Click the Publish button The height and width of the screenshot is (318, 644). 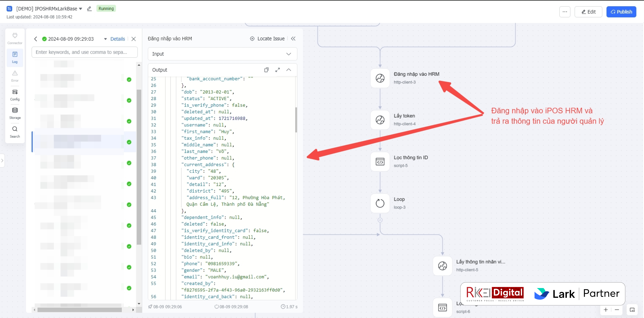click(x=621, y=12)
